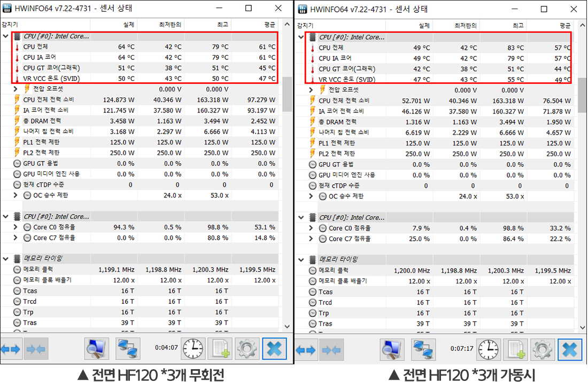This screenshot has width=588, height=382.
Task: Click shrink-columns arrows icon in right window toolbar
Action: click(x=331, y=350)
